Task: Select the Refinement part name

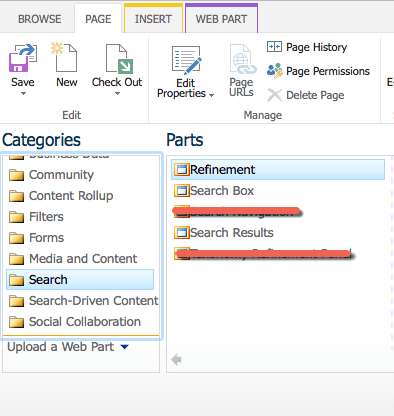Action: pos(222,170)
